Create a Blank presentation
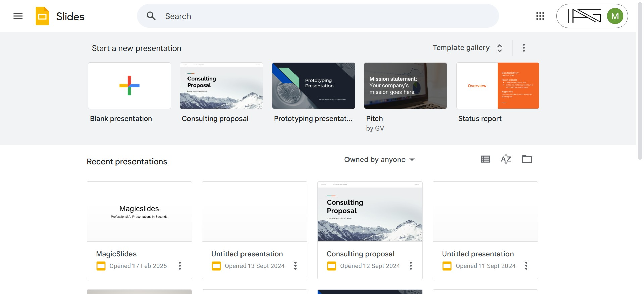This screenshot has height=294, width=644. (x=129, y=86)
